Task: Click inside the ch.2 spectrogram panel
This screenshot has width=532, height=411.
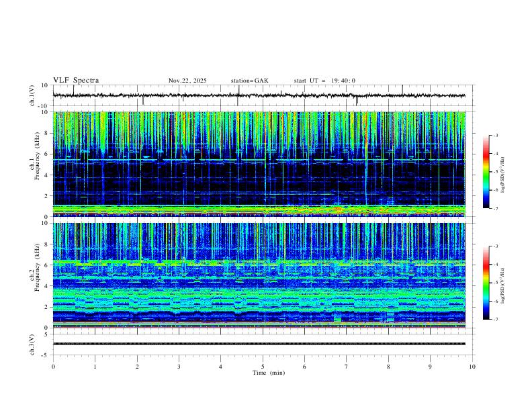Action: coord(259,275)
